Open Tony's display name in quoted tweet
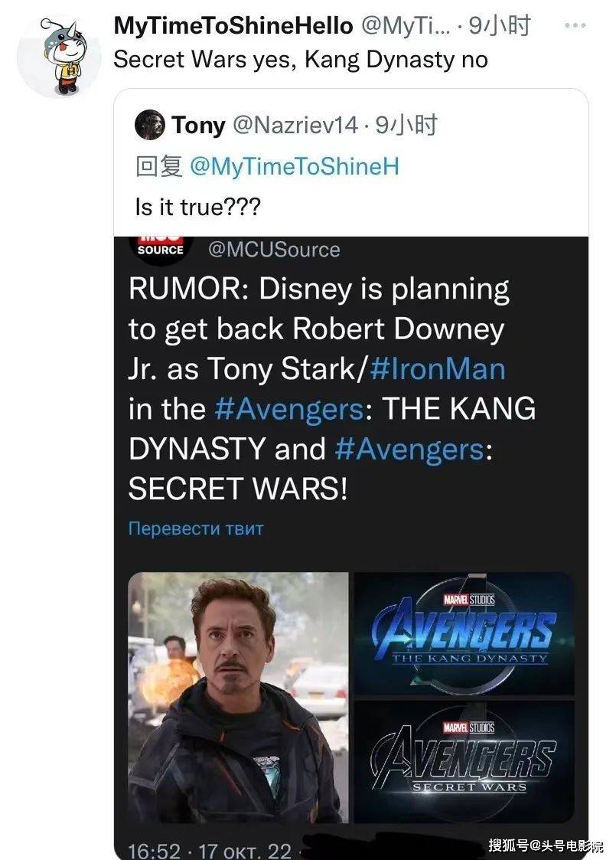 point(198,125)
